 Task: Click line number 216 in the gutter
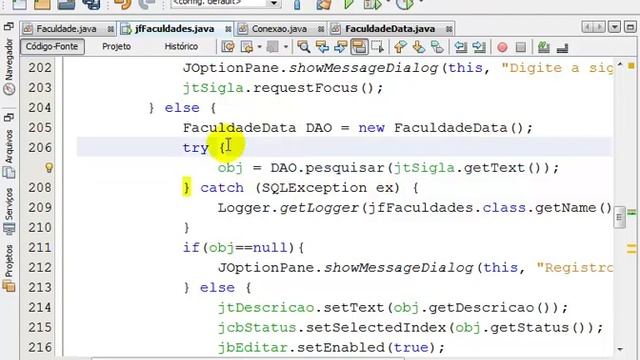[x=40, y=348]
